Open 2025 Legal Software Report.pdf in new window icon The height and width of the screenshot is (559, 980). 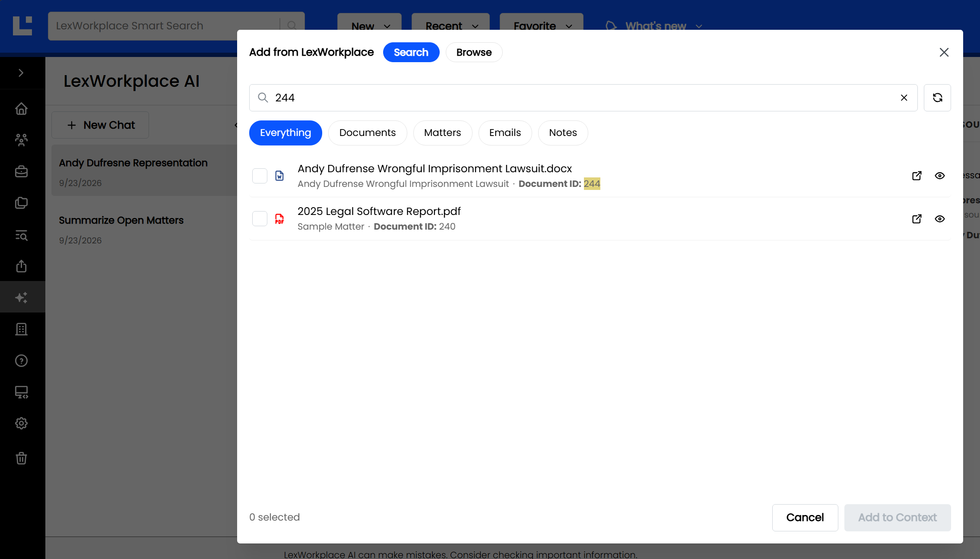point(917,219)
